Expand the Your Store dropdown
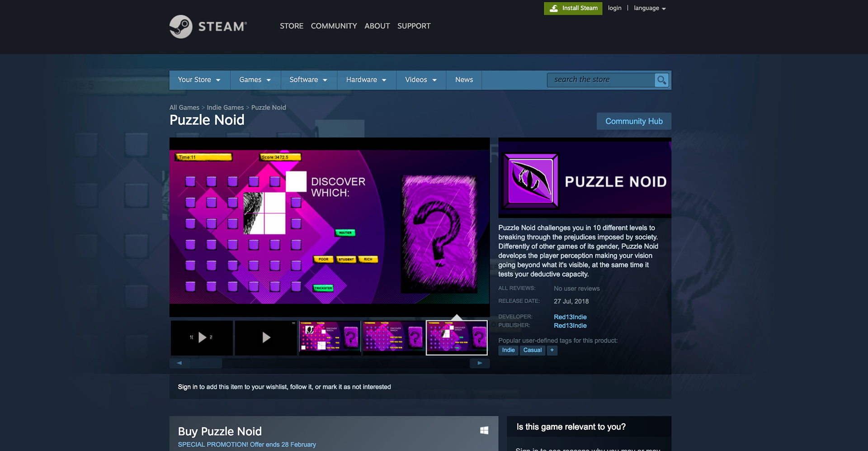This screenshot has height=451, width=868. pyautogui.click(x=199, y=80)
